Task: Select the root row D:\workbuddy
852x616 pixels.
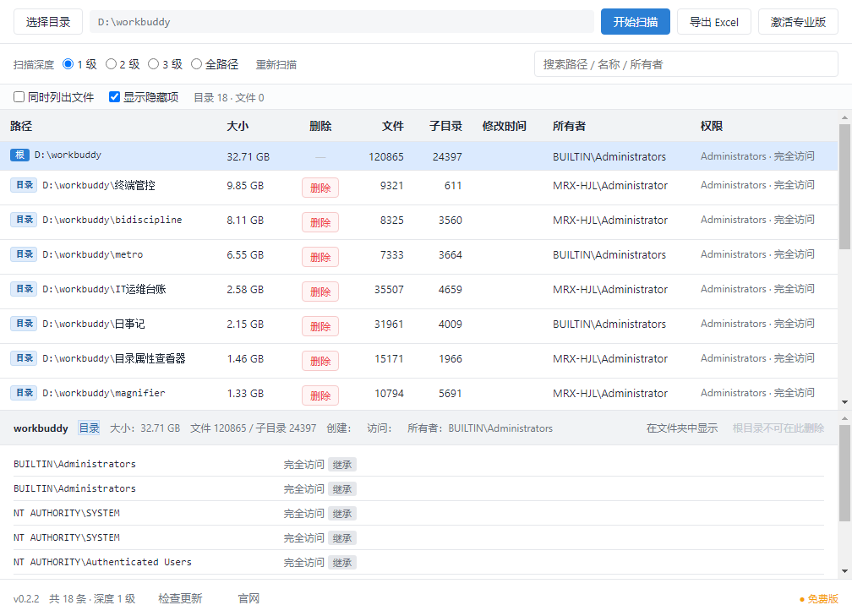Action: click(419, 155)
